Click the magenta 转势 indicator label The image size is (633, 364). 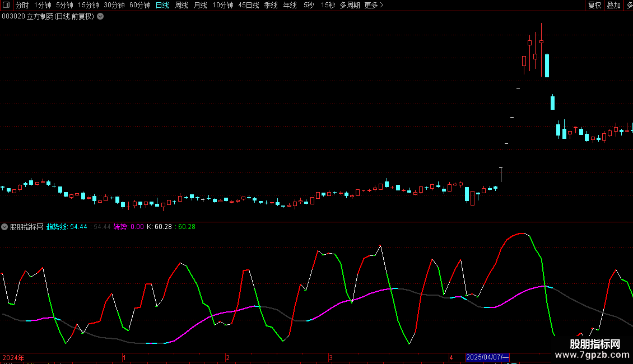128,227
